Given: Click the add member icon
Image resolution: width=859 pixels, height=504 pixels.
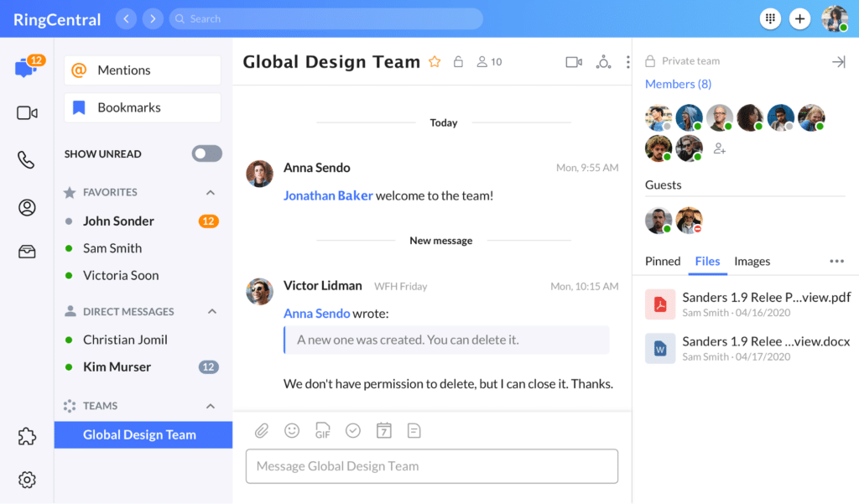Looking at the screenshot, I should click(719, 148).
